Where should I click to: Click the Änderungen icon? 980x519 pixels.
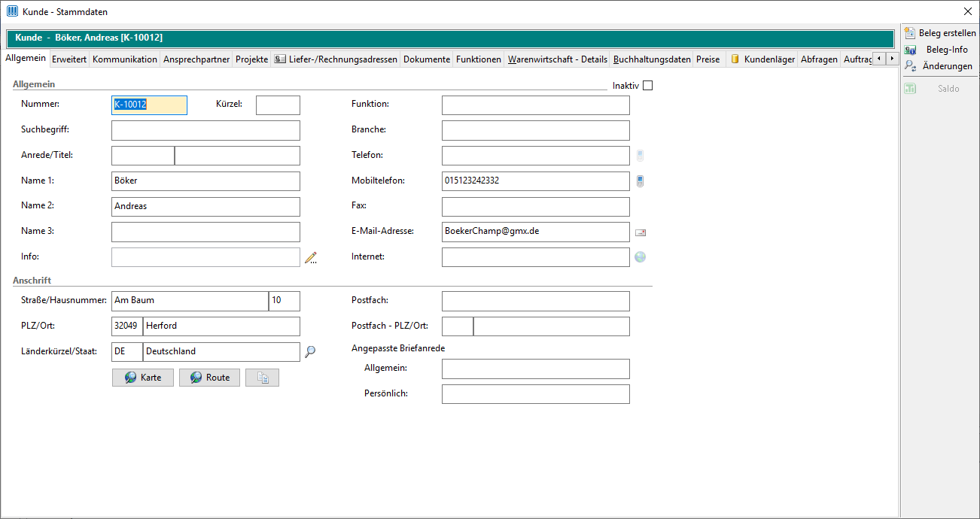click(910, 66)
